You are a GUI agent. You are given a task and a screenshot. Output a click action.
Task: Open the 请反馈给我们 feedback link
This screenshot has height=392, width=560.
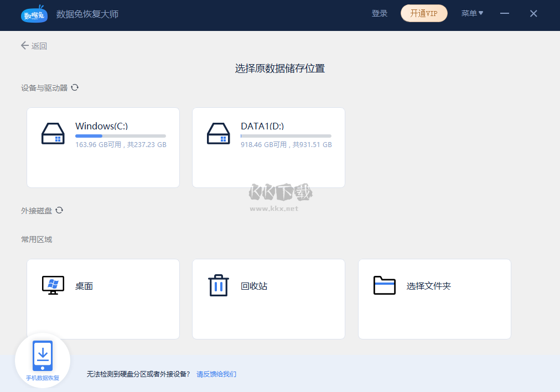point(216,374)
